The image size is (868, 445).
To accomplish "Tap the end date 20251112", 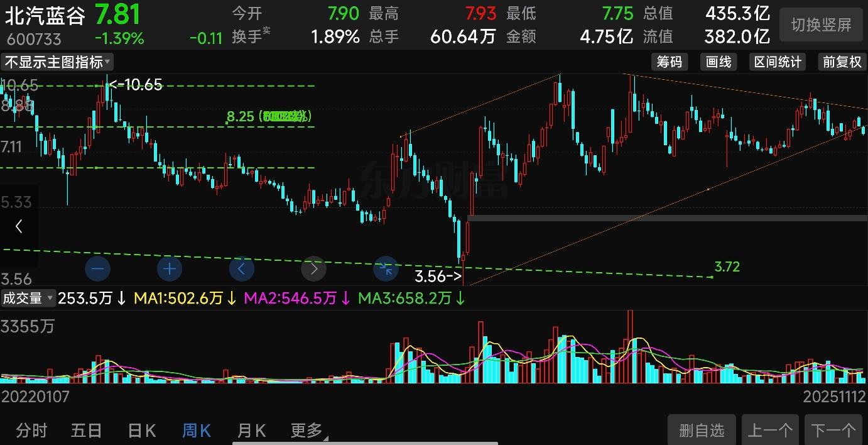I will 835,397.
